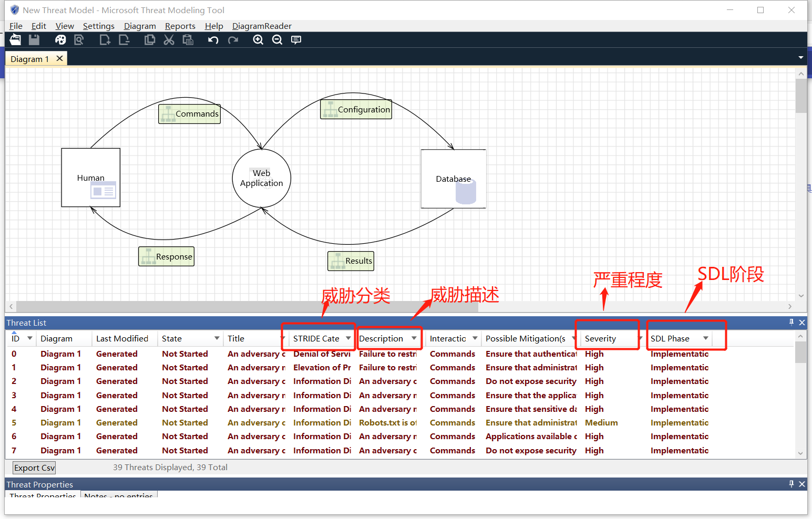Click the diagram canvas vertical scrollbar thumb
Image resolution: width=812 pixels, height=519 pixels.
pos(800,96)
